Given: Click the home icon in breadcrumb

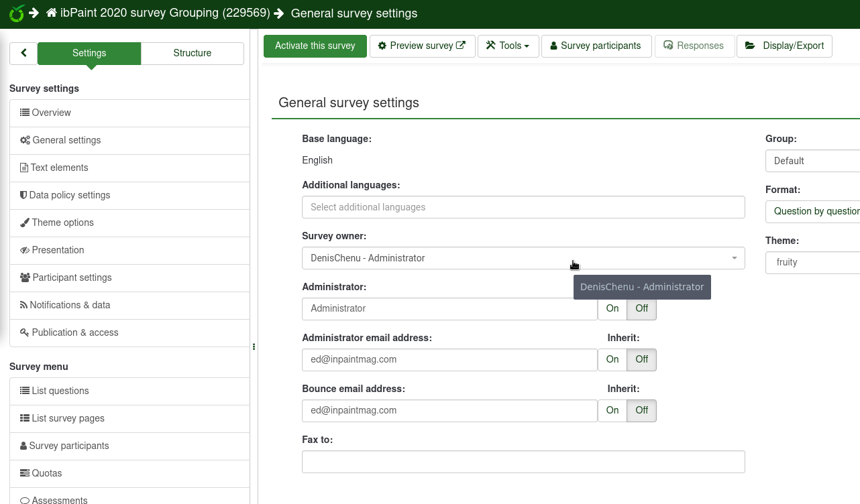Looking at the screenshot, I should tap(52, 13).
